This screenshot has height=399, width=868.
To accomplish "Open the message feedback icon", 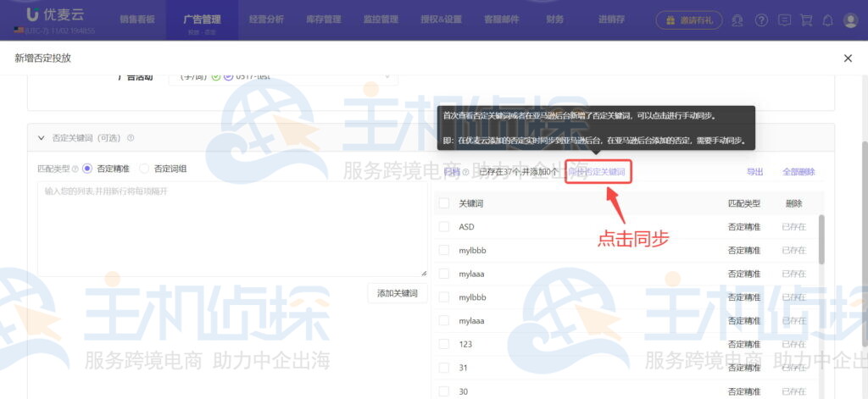I will point(784,19).
